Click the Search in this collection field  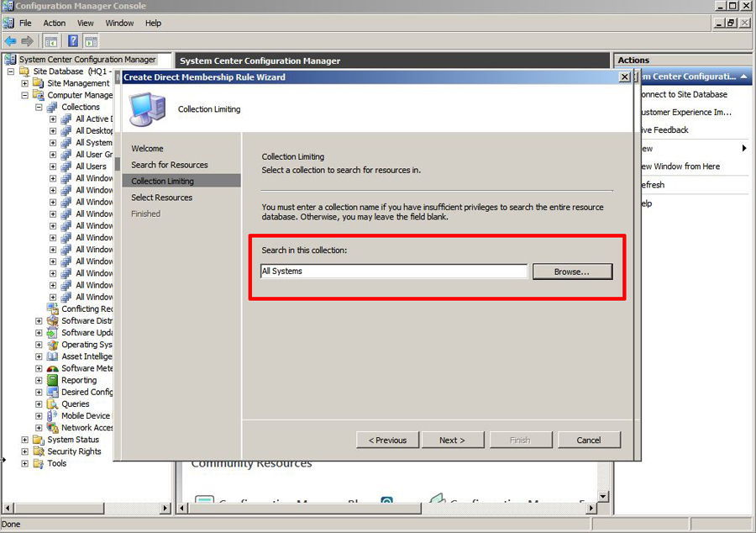coord(394,271)
